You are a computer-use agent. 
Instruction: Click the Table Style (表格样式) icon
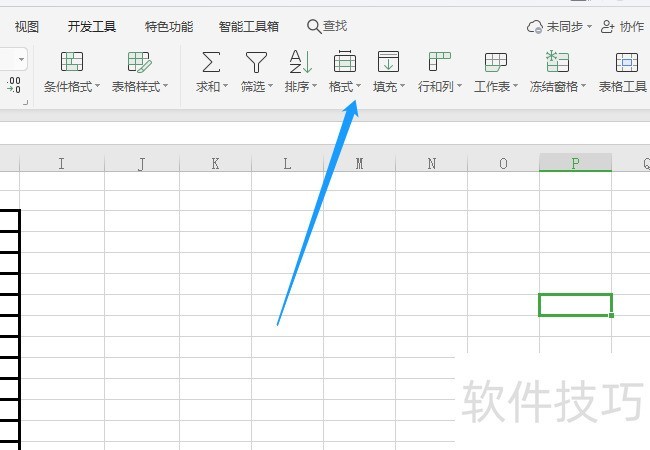tap(139, 62)
